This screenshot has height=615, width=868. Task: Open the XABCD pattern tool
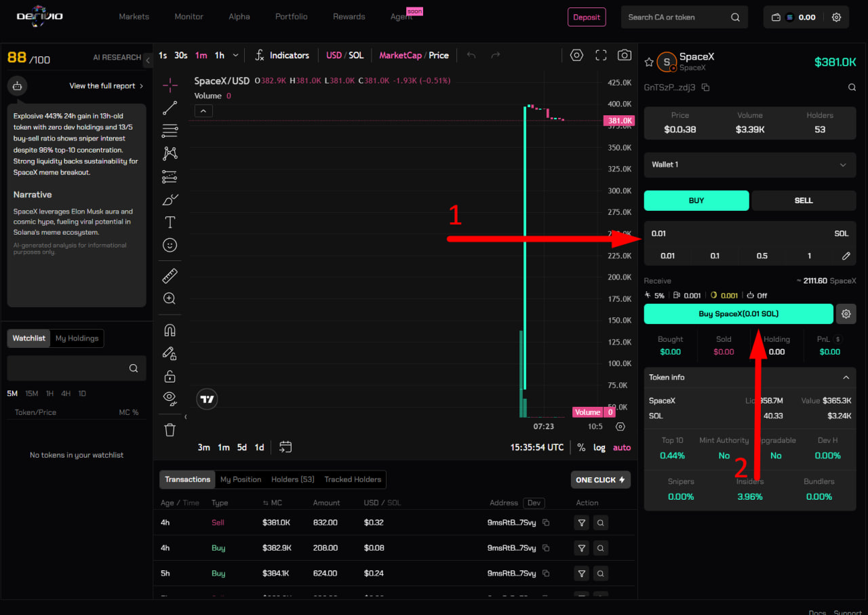(170, 153)
